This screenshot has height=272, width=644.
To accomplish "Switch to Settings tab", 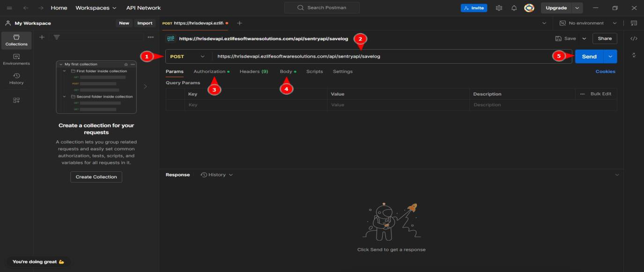I will point(343,72).
